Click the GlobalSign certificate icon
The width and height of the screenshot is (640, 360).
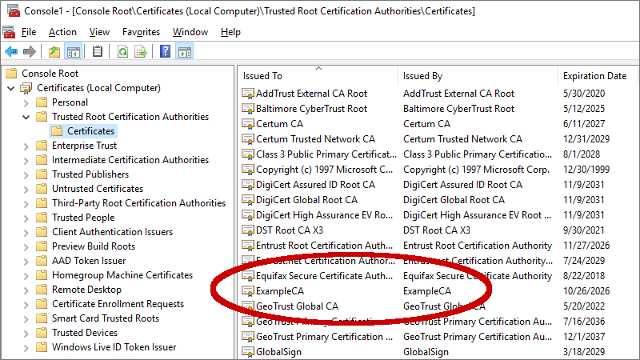tap(248, 352)
